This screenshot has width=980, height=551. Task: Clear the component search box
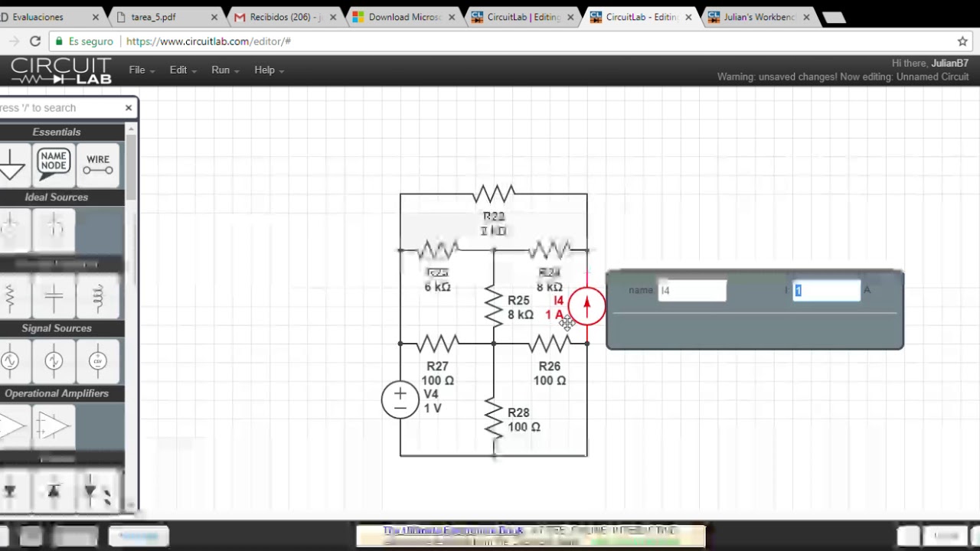click(129, 108)
